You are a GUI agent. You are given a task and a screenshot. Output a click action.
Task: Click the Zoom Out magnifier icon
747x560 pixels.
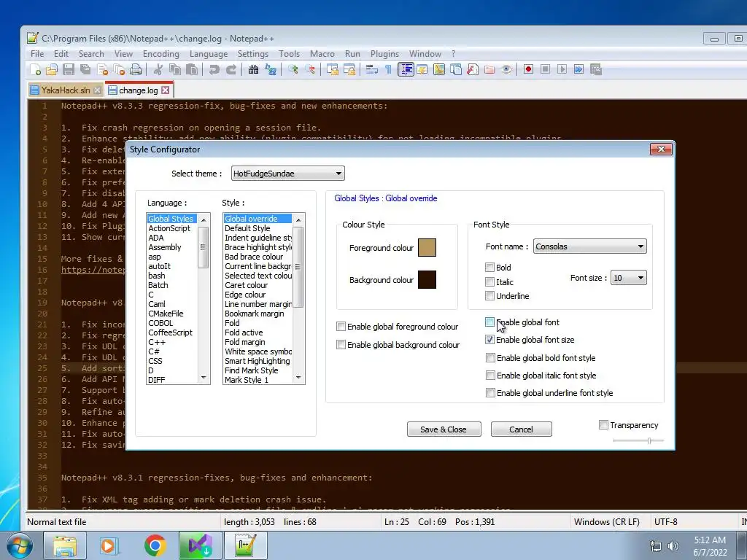(x=309, y=69)
